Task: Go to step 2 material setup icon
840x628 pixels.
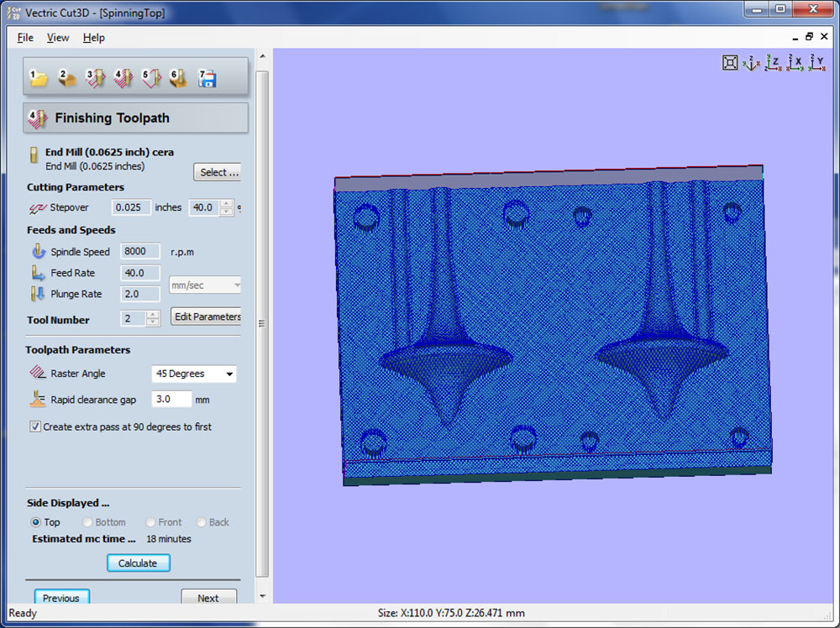Action: (67, 78)
